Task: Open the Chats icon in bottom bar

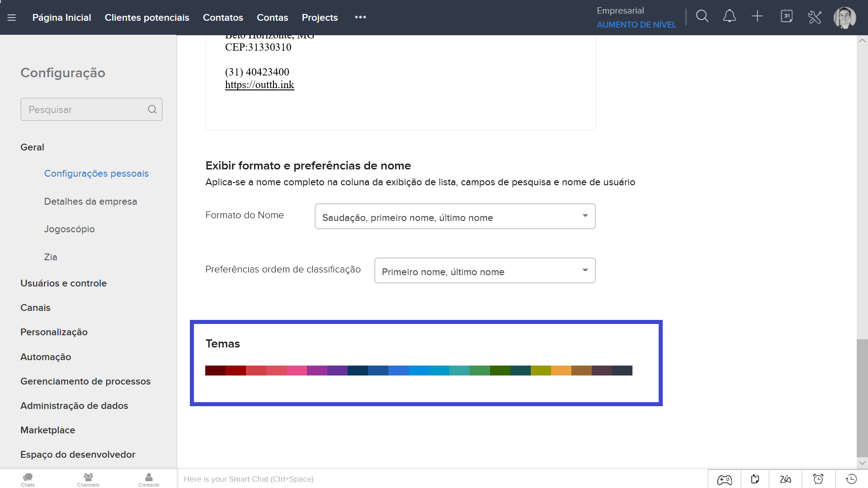Action: (28, 479)
